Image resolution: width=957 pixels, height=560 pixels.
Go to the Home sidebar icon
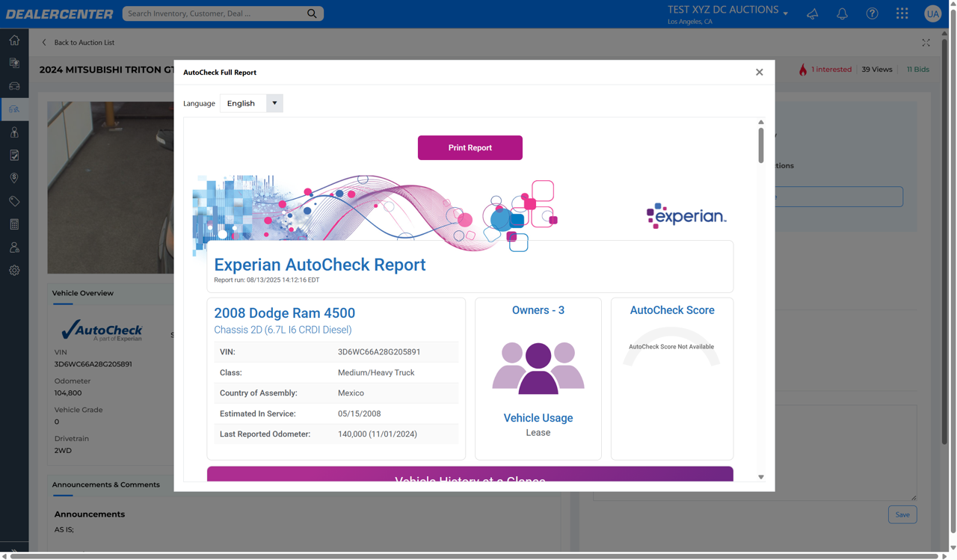pyautogui.click(x=14, y=40)
